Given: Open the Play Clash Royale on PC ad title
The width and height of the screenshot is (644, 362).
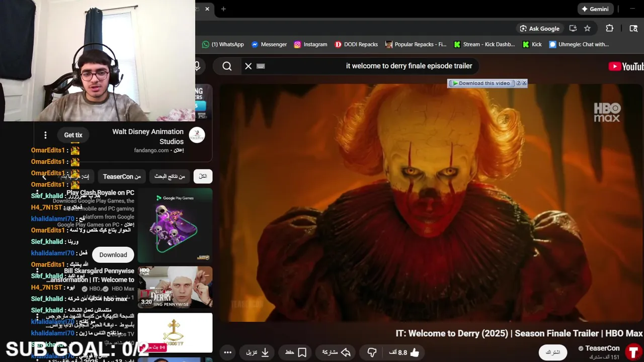Looking at the screenshot, I should (x=100, y=193).
